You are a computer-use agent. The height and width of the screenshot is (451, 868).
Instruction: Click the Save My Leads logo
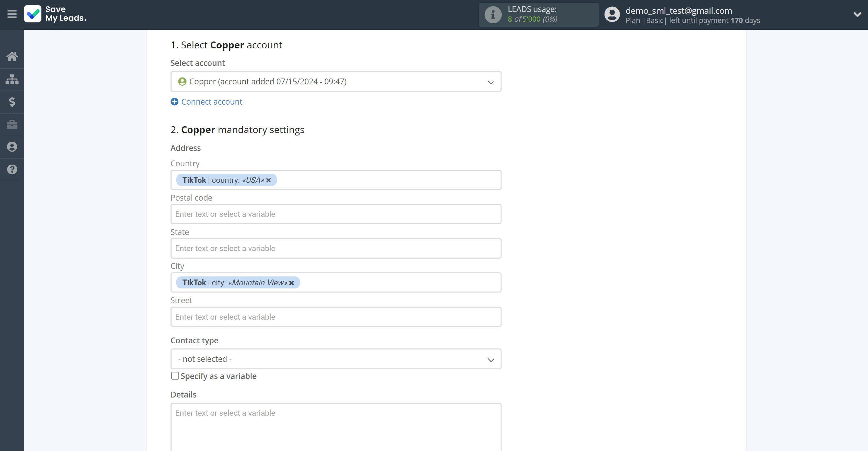(55, 14)
